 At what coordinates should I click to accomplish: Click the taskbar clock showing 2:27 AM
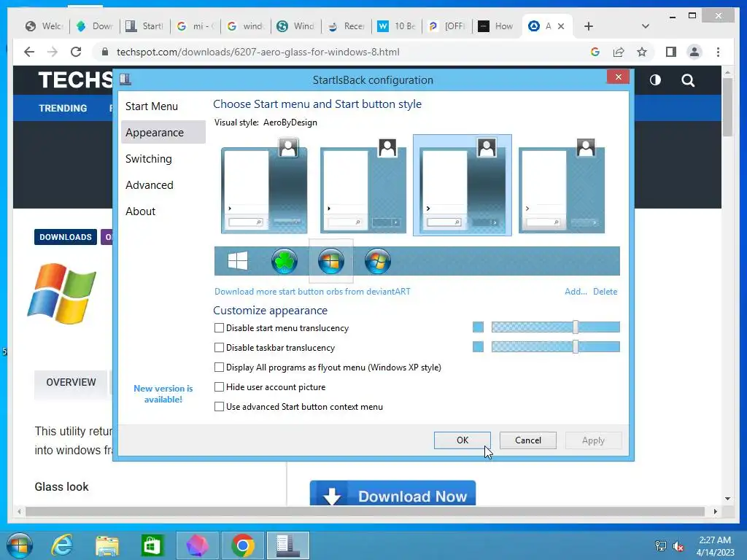(715, 546)
